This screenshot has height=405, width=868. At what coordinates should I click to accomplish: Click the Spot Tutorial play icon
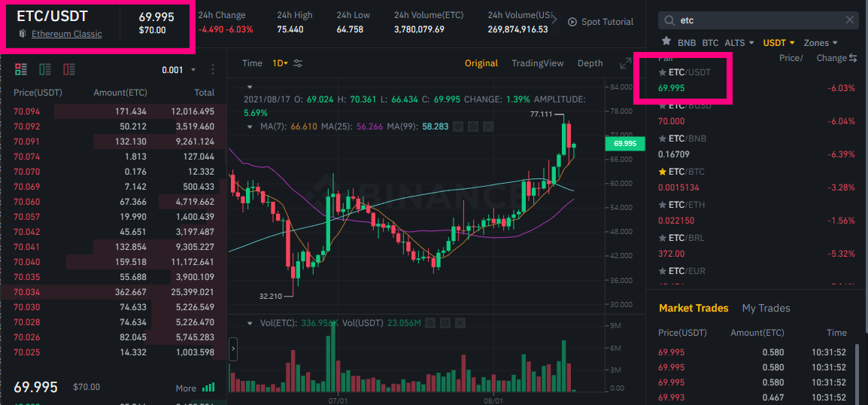572,22
